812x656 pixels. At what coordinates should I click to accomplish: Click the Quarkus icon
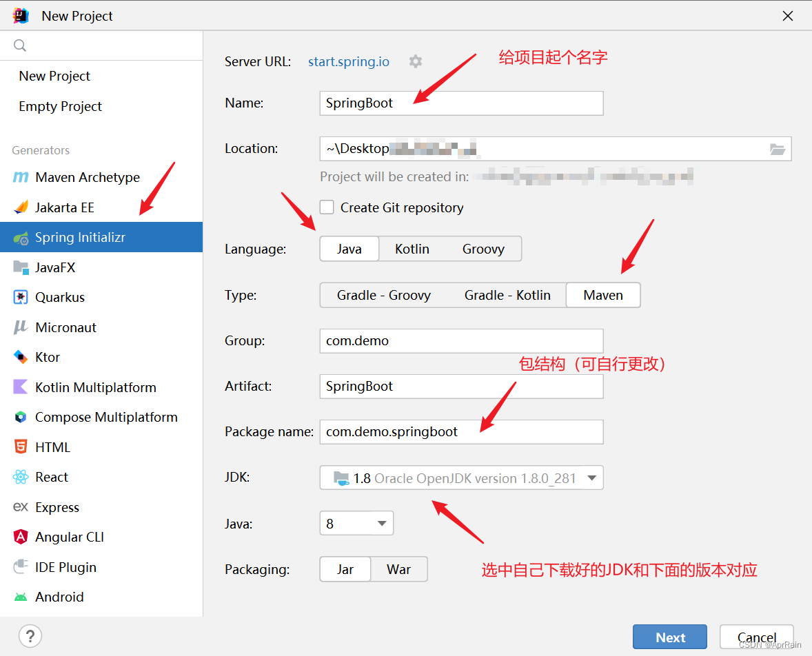(x=21, y=297)
